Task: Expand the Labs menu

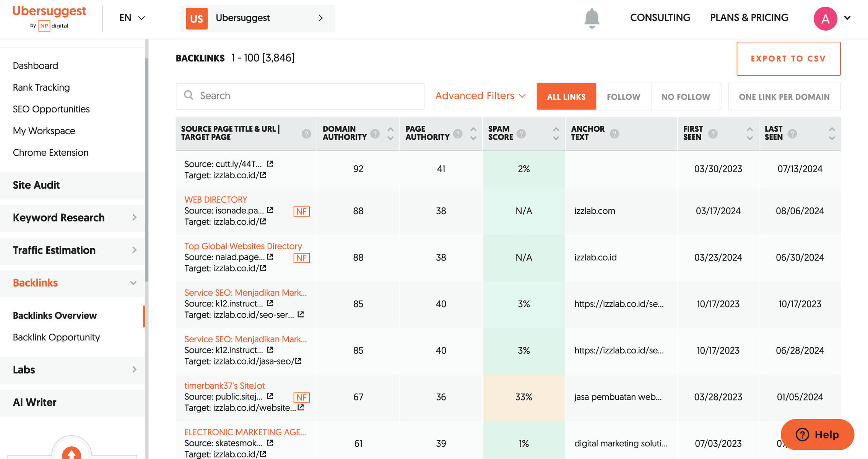Action: pos(73,369)
